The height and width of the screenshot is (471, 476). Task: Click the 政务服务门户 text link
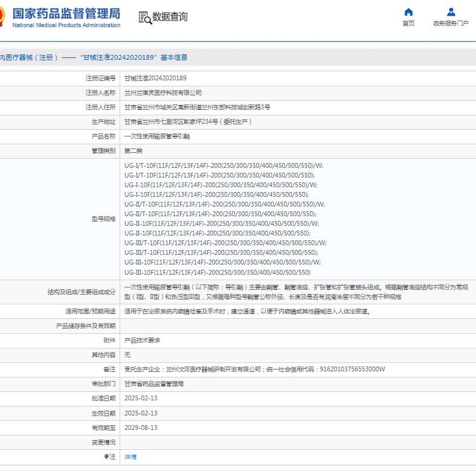pyautogui.click(x=451, y=24)
